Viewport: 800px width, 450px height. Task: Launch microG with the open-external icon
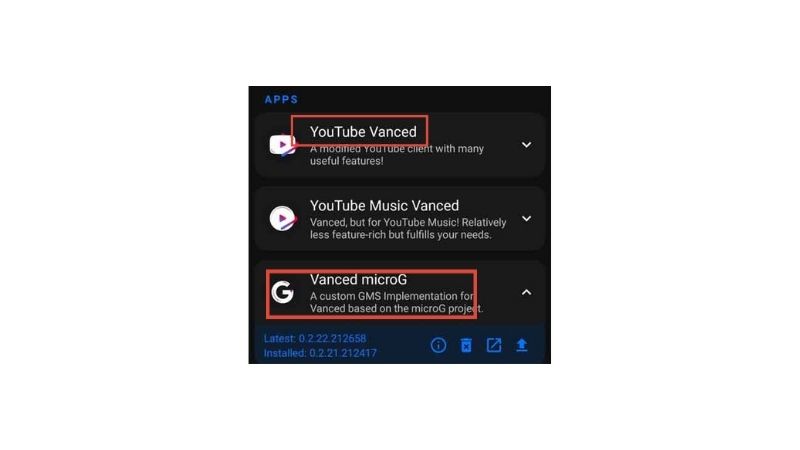pos(494,345)
